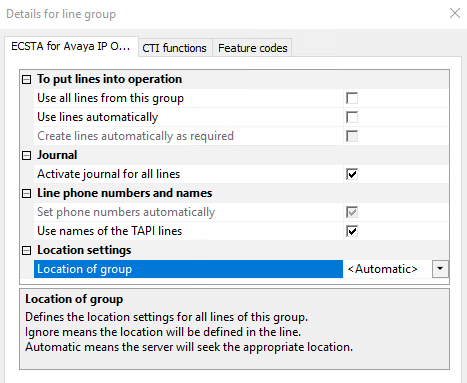Image resolution: width=467 pixels, height=383 pixels.
Task: Click the To put lines into operation header
Action: click(x=109, y=79)
